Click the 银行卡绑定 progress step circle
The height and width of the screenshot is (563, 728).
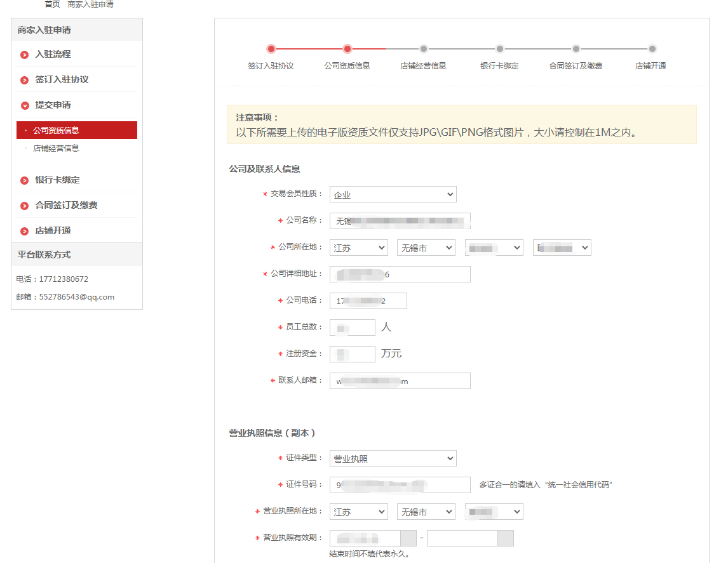click(x=500, y=49)
